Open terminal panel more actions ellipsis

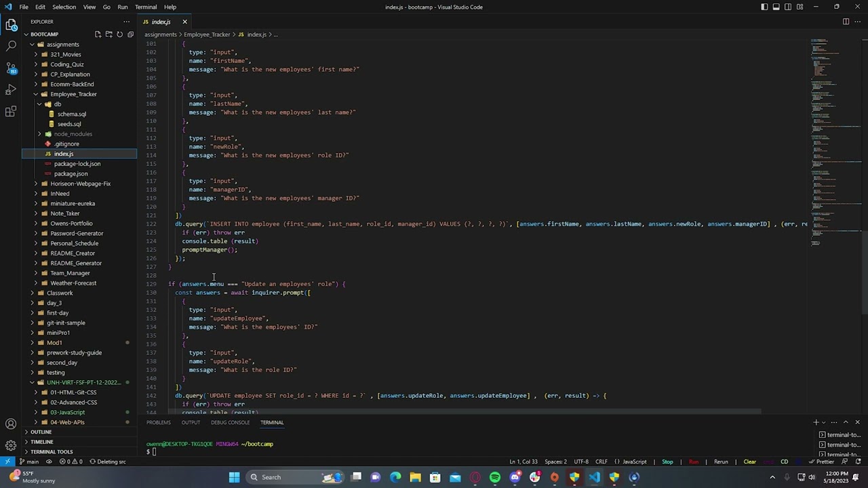click(834, 422)
